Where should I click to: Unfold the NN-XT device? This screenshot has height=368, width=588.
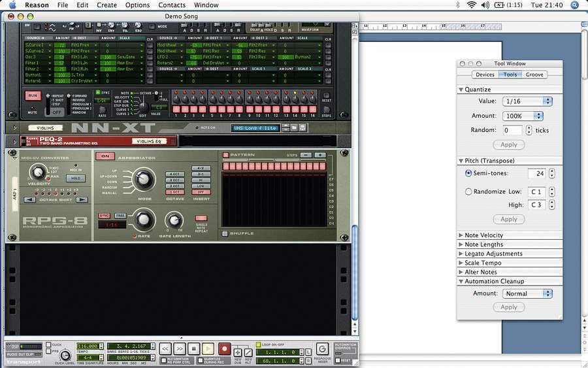click(14, 128)
